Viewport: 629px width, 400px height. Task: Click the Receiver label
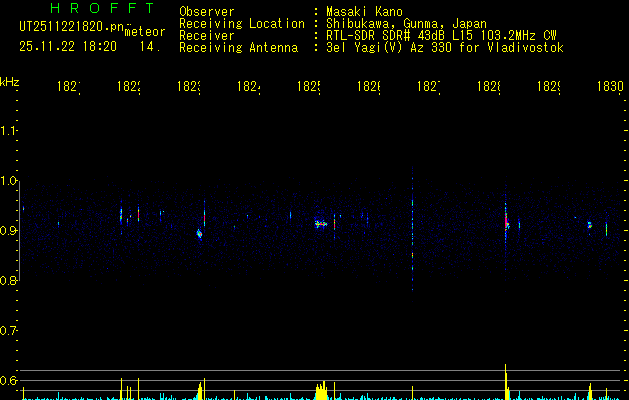click(x=207, y=36)
